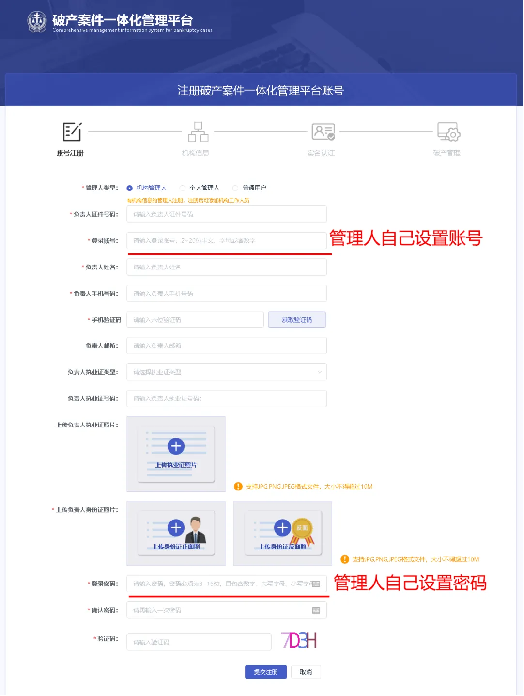Select the institutional manager radio option

point(130,188)
